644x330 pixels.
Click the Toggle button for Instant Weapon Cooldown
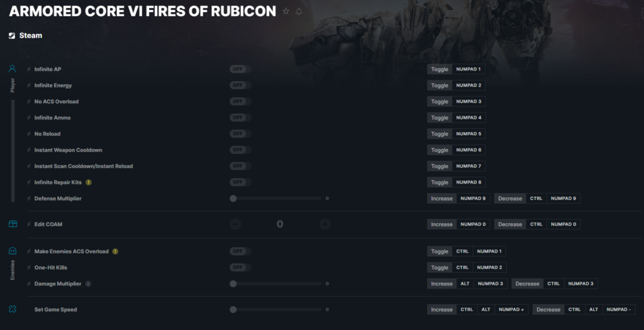pyautogui.click(x=440, y=150)
